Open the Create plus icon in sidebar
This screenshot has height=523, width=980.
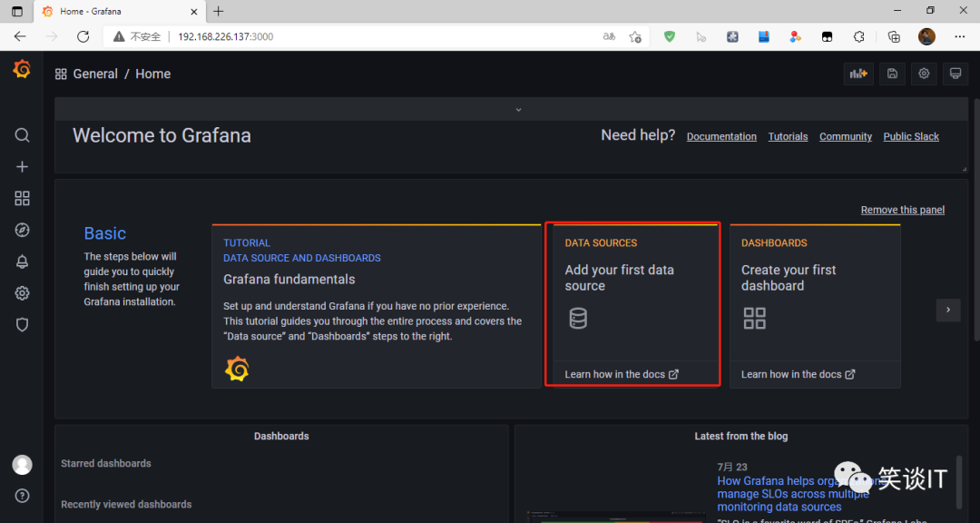22,166
